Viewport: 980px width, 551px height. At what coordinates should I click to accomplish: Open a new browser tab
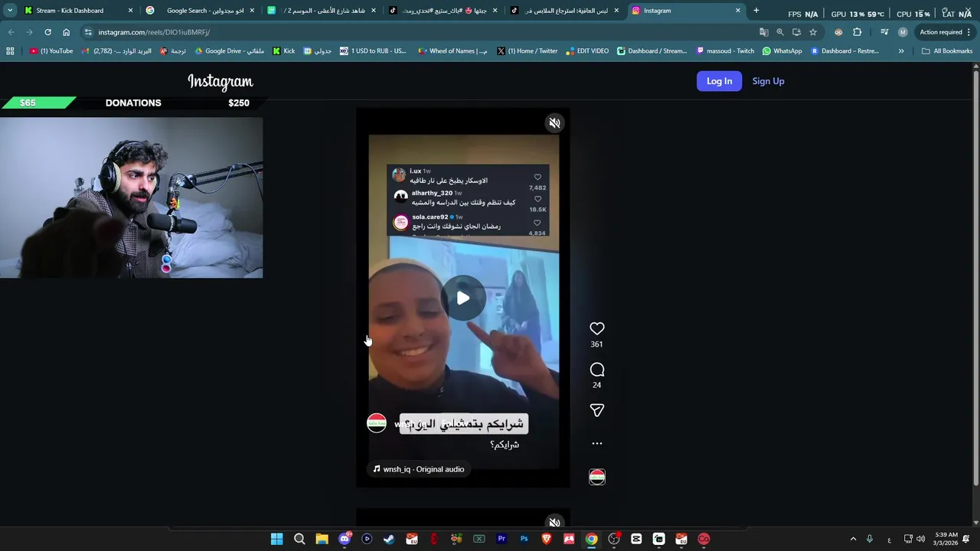[x=756, y=11]
